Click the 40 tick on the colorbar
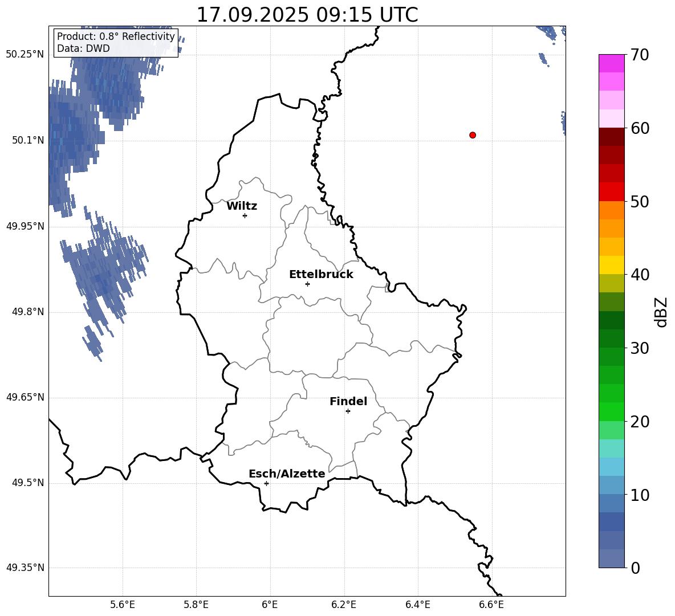This screenshot has width=675, height=616. pos(640,275)
